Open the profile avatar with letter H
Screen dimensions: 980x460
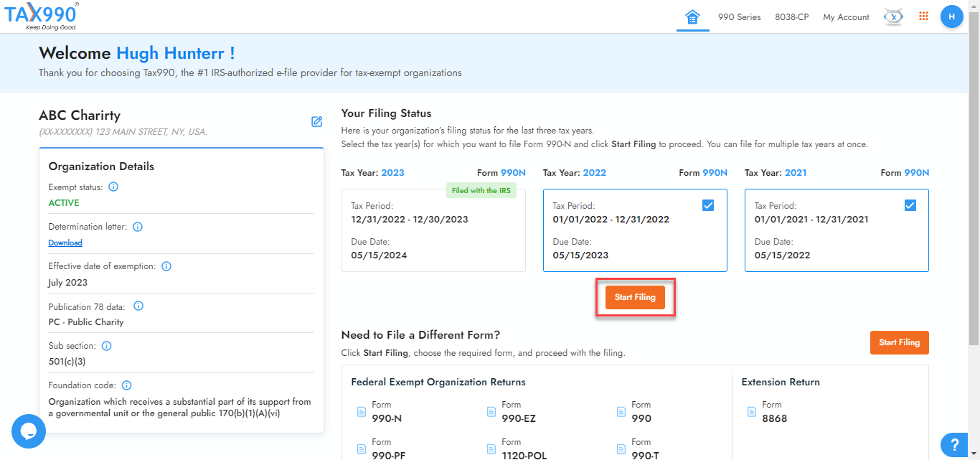pyautogui.click(x=951, y=16)
